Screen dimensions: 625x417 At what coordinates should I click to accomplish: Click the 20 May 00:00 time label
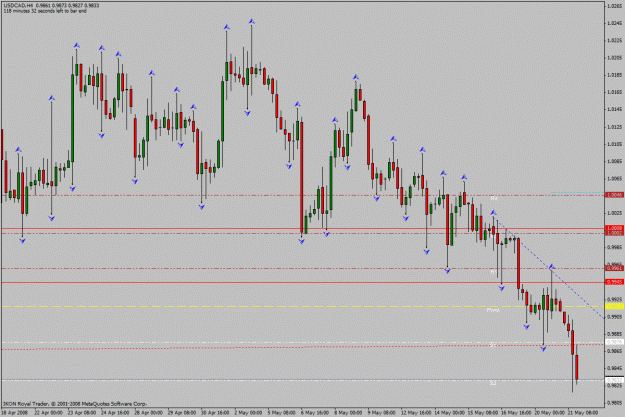549,413
